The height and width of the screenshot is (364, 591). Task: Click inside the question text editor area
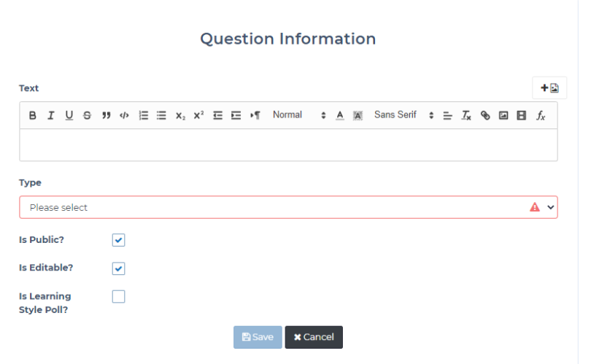[288, 144]
